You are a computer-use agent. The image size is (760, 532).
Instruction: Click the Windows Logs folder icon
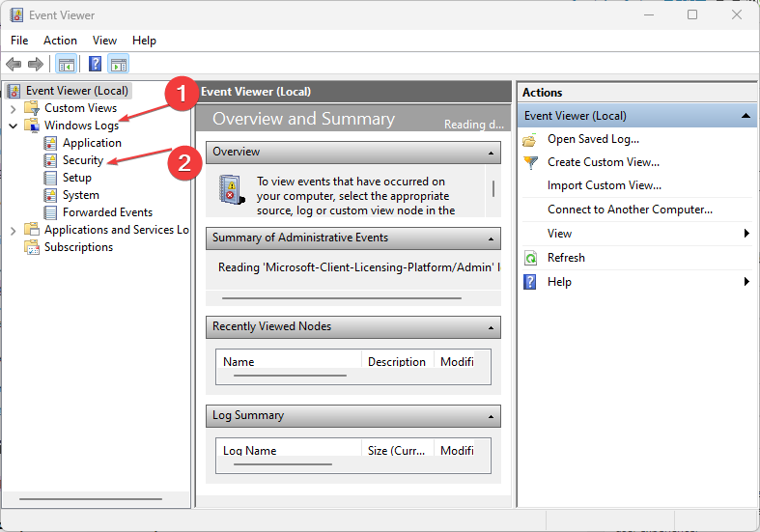pyautogui.click(x=32, y=125)
